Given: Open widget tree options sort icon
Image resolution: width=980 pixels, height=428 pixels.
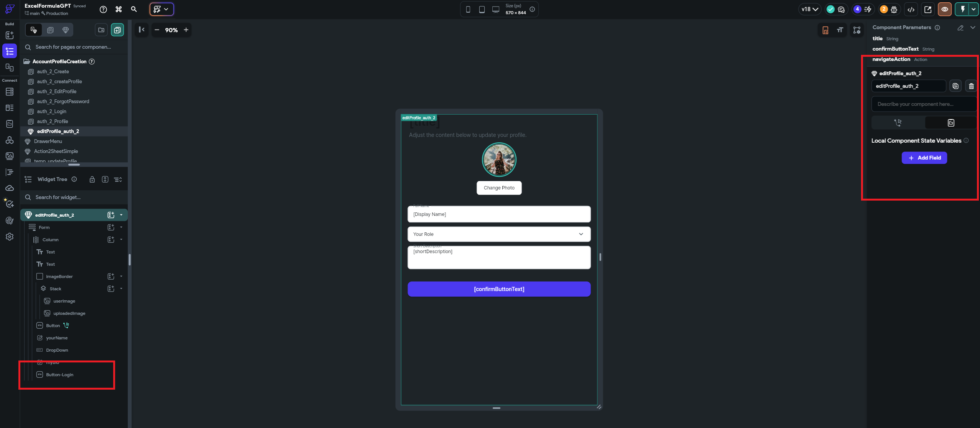Looking at the screenshot, I should (118, 179).
